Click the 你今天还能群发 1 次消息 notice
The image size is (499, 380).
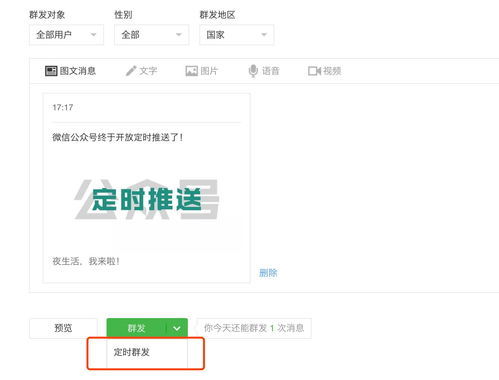point(254,328)
